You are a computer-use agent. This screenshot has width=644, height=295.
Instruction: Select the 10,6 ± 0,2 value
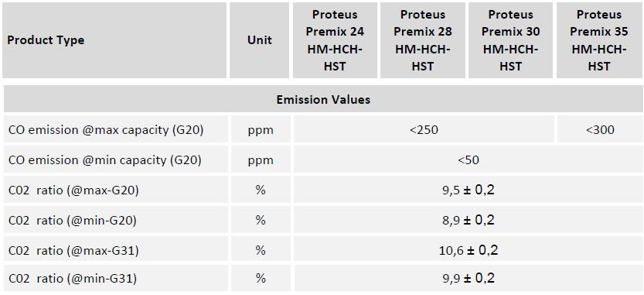point(469,250)
